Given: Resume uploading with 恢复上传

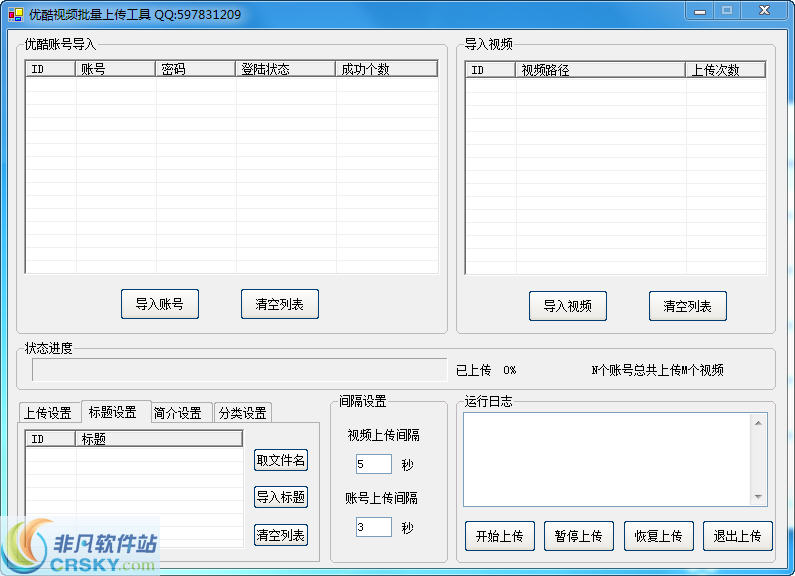Looking at the screenshot, I should pos(659,536).
